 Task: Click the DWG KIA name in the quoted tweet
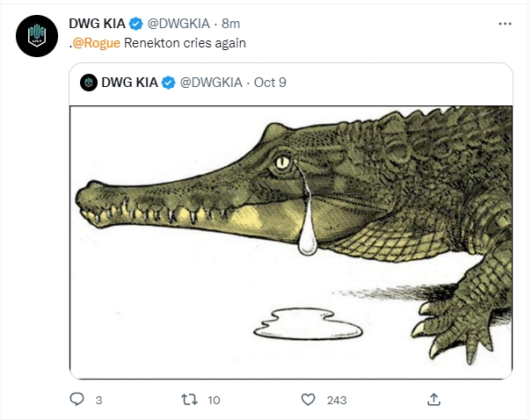pos(129,83)
